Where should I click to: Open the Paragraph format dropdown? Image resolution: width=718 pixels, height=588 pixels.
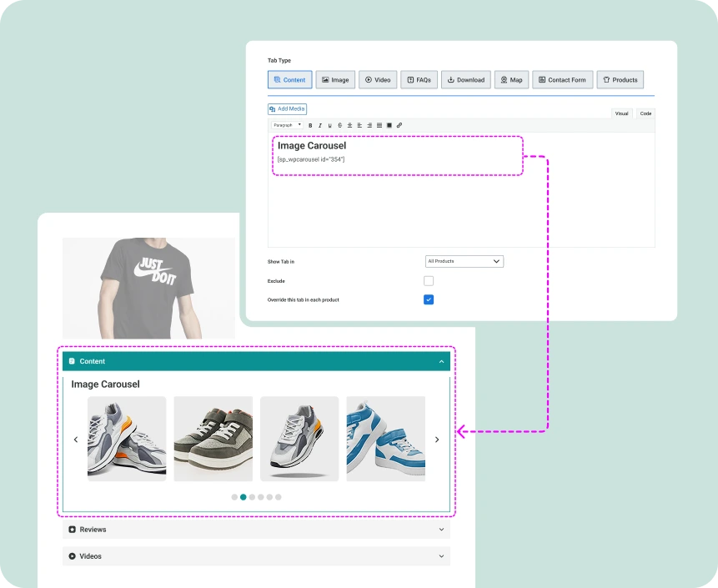pyautogui.click(x=287, y=125)
